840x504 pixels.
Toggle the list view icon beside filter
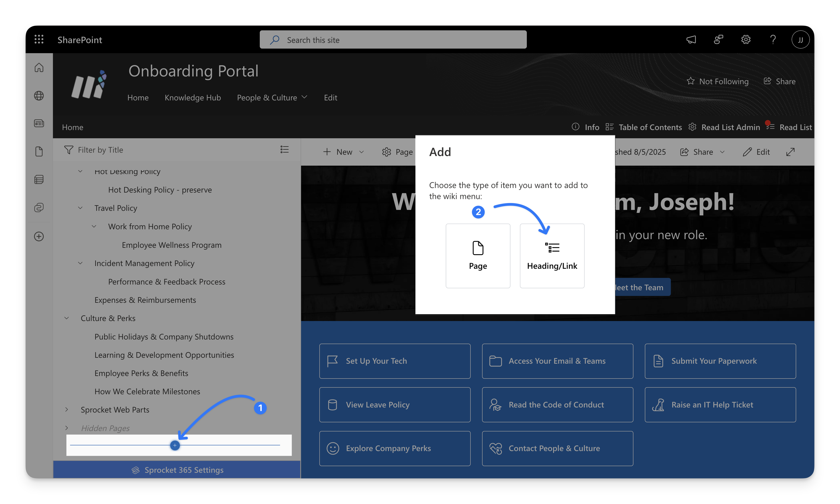coord(284,150)
